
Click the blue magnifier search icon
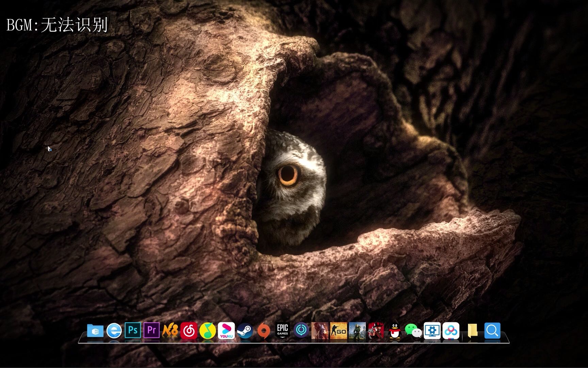tap(492, 331)
